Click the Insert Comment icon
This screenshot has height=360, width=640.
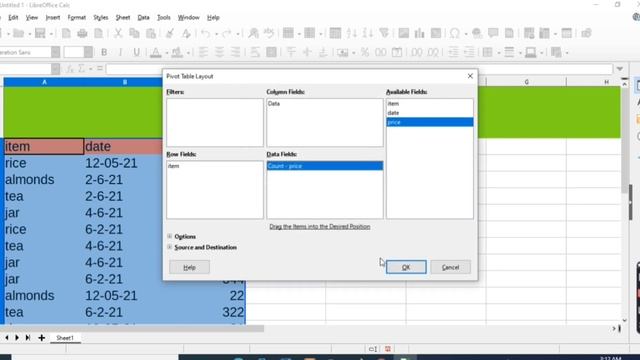click(493, 33)
